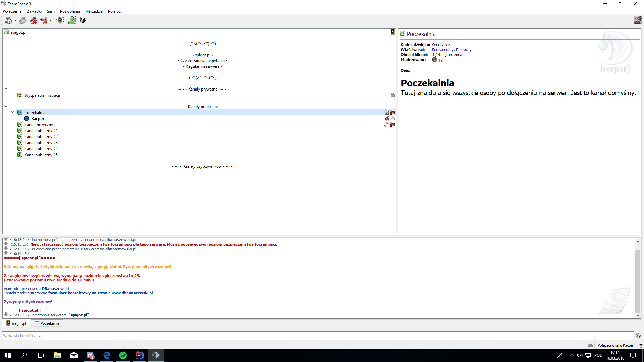Click the Często zadawane pytania link
Image resolution: width=644 pixels, height=362 pixels.
click(203, 61)
